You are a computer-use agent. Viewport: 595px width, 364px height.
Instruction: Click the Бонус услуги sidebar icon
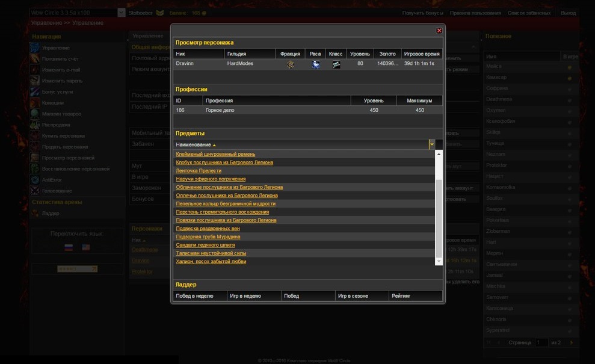pos(35,92)
